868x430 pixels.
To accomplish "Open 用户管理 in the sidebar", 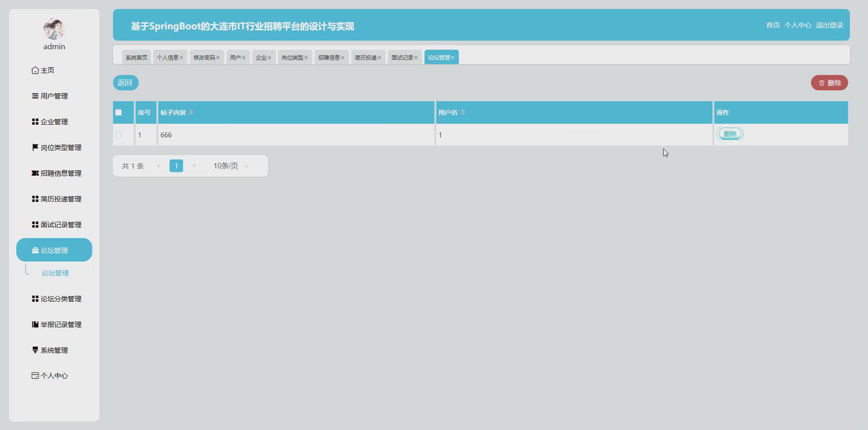I will click(50, 96).
